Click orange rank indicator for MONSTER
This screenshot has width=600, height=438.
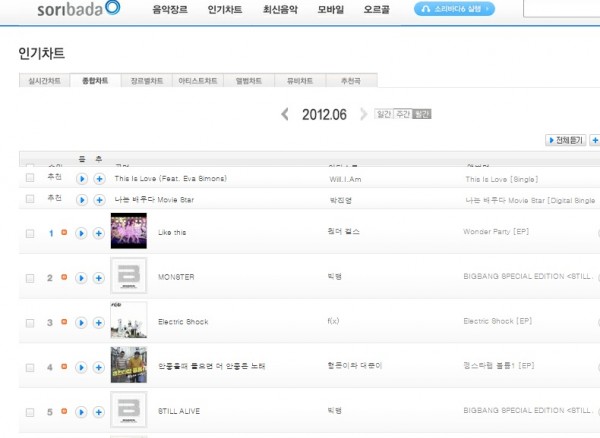coord(64,277)
